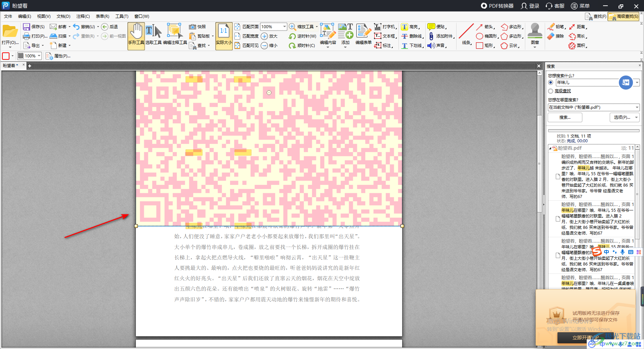Select the Line (线条) drawing tool
644x349 pixels.
(x=466, y=34)
